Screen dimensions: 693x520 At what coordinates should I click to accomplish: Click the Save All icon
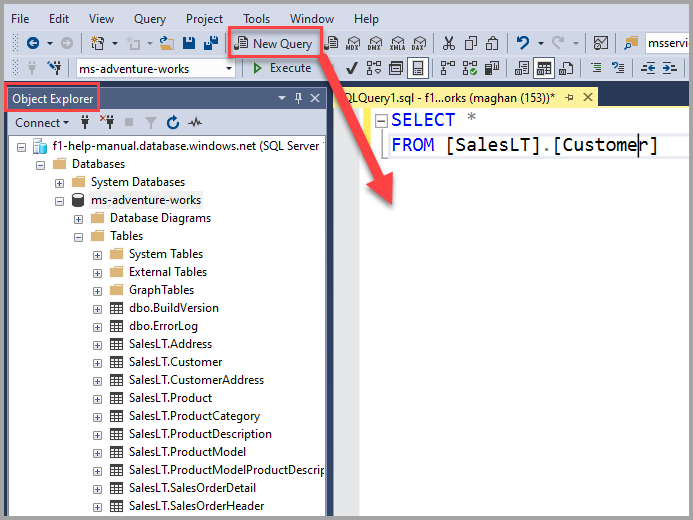(x=211, y=43)
